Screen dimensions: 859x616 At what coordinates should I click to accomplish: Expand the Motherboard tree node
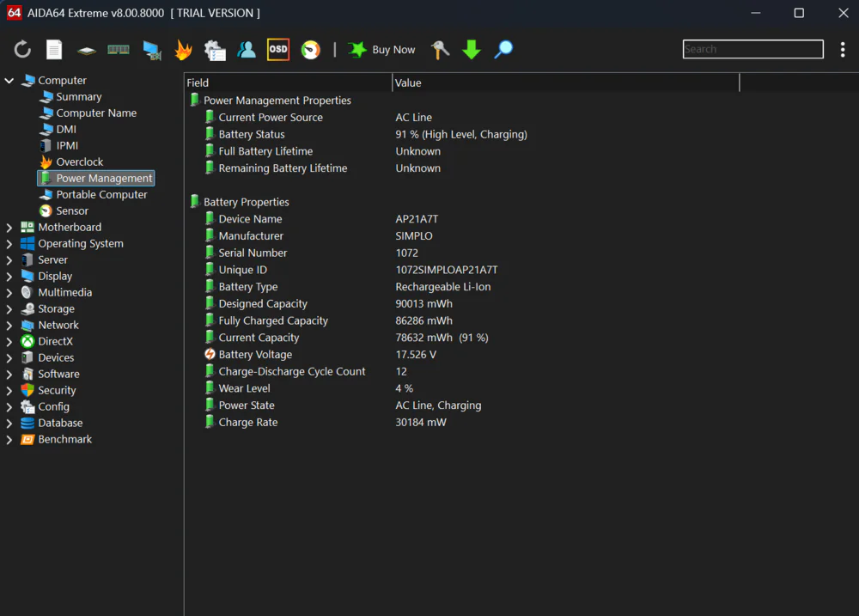click(9, 228)
